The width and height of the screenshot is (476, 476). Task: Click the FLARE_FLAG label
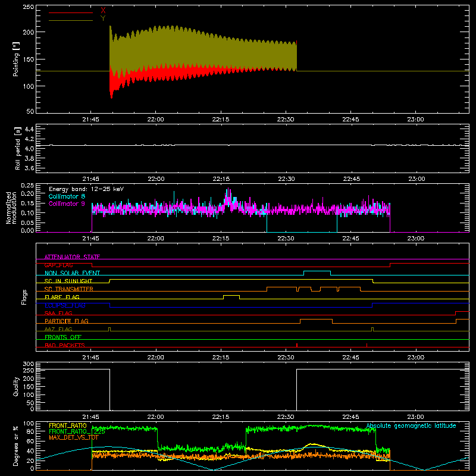coord(62,297)
